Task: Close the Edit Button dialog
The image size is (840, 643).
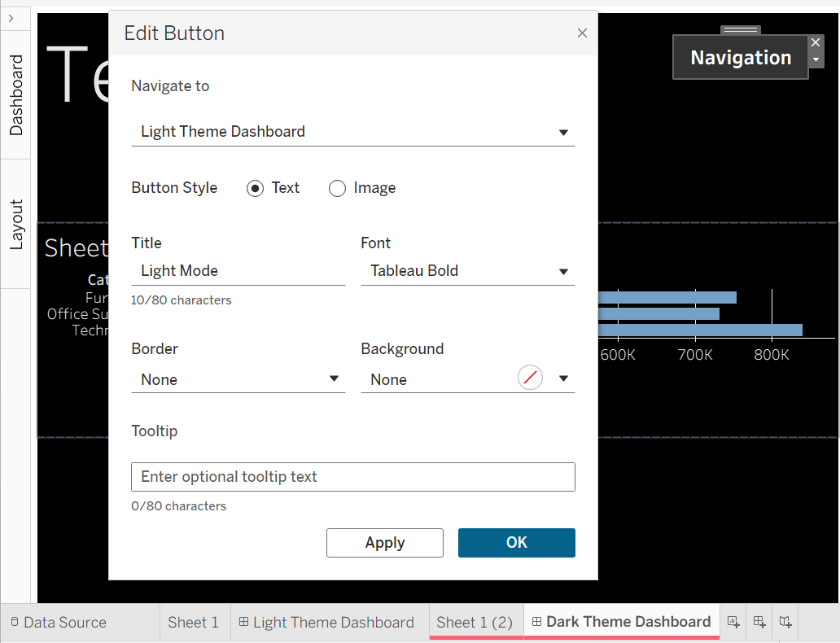Action: pyautogui.click(x=582, y=33)
